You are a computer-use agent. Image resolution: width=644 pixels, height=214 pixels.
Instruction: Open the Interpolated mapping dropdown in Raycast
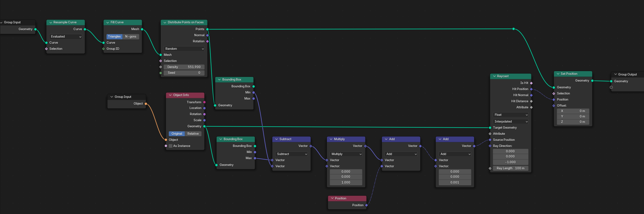point(511,122)
